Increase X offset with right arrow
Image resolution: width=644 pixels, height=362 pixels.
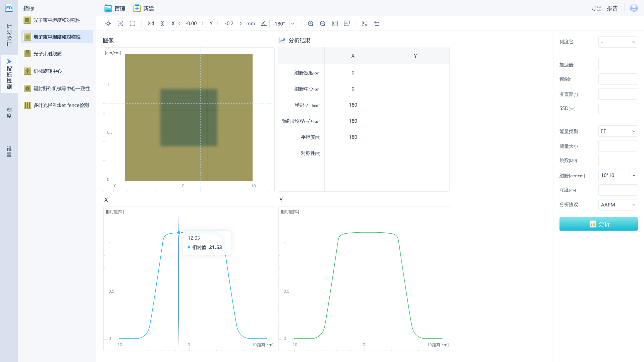(203, 23)
